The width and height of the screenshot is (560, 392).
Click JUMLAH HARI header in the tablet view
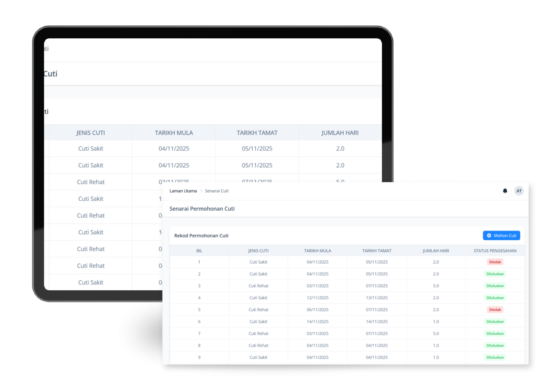(340, 133)
